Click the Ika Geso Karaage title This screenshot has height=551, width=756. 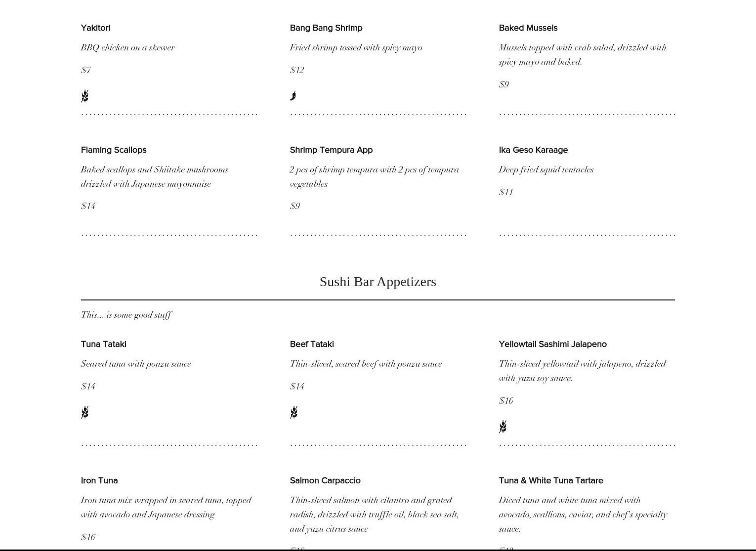click(x=533, y=150)
